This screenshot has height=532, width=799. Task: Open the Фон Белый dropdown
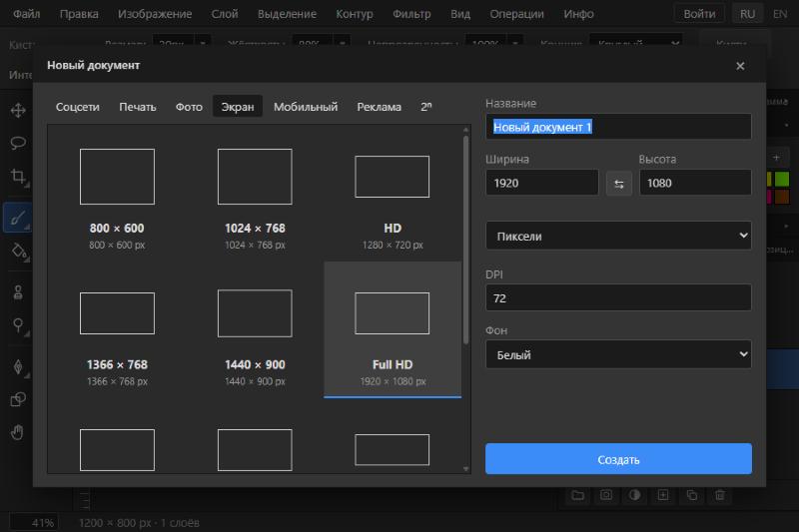618,354
